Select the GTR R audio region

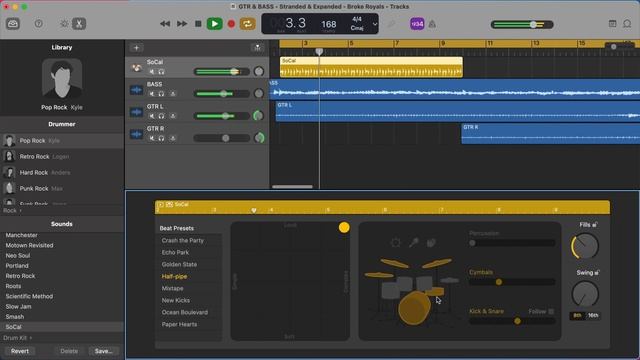click(550, 134)
